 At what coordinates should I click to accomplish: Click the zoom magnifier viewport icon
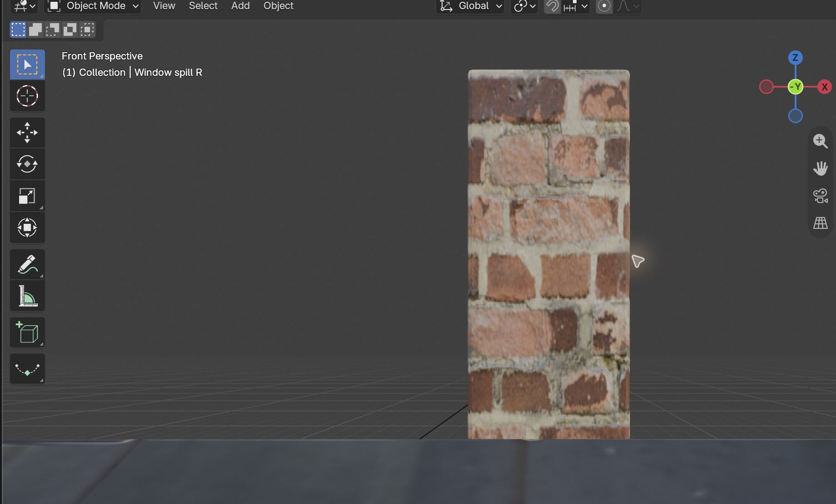click(x=820, y=141)
